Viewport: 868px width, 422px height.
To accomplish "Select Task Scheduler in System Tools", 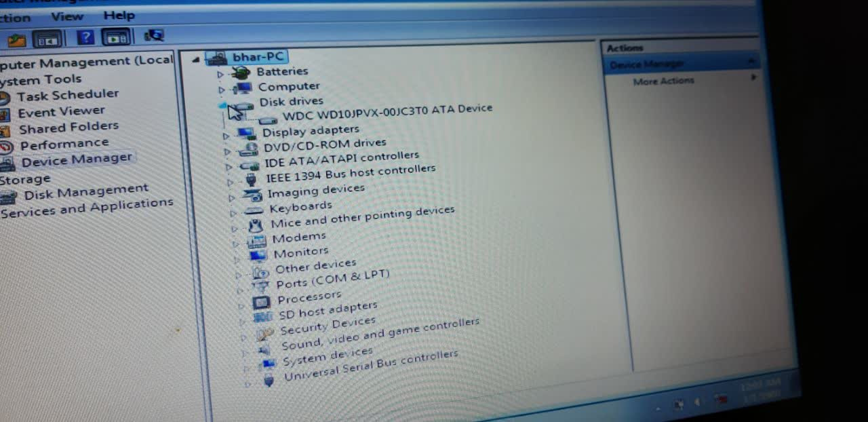I will point(67,96).
